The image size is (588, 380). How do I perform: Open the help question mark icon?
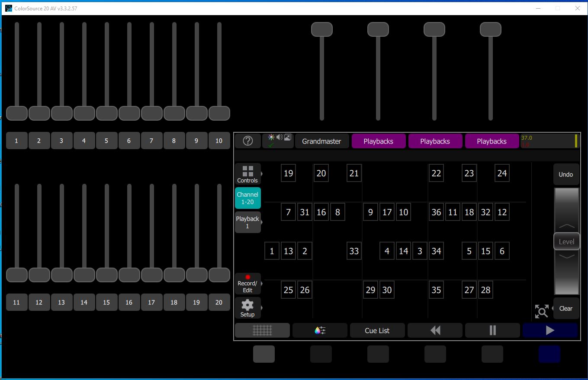pyautogui.click(x=248, y=141)
